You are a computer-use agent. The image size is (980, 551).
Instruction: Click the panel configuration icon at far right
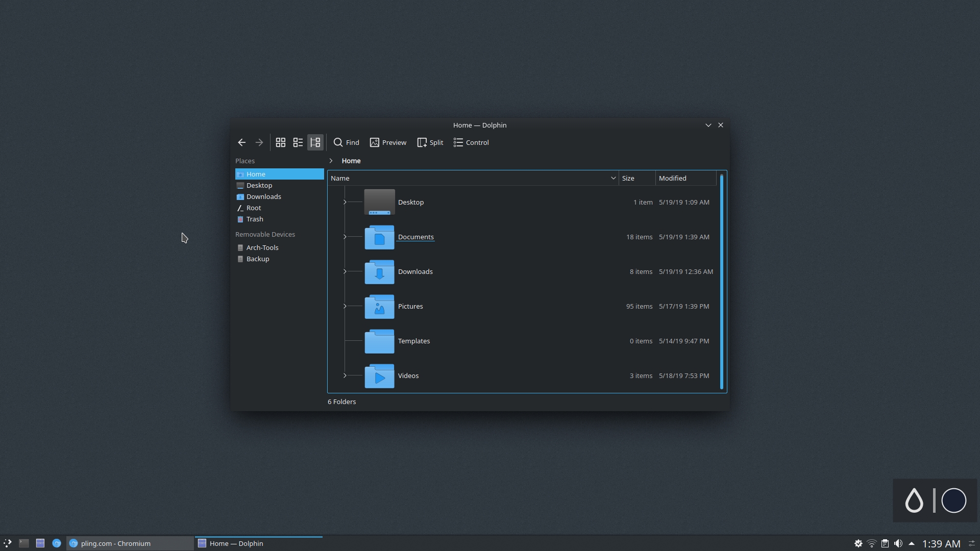(x=972, y=543)
